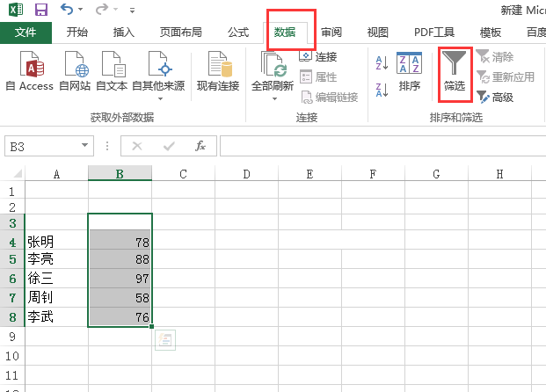
Task: Click the cell with value 58
Action: point(120,298)
